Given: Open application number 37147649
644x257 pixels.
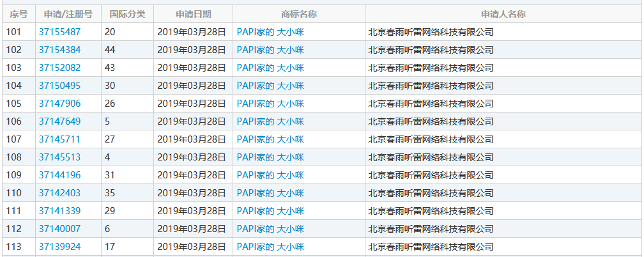Looking at the screenshot, I should tap(59, 121).
